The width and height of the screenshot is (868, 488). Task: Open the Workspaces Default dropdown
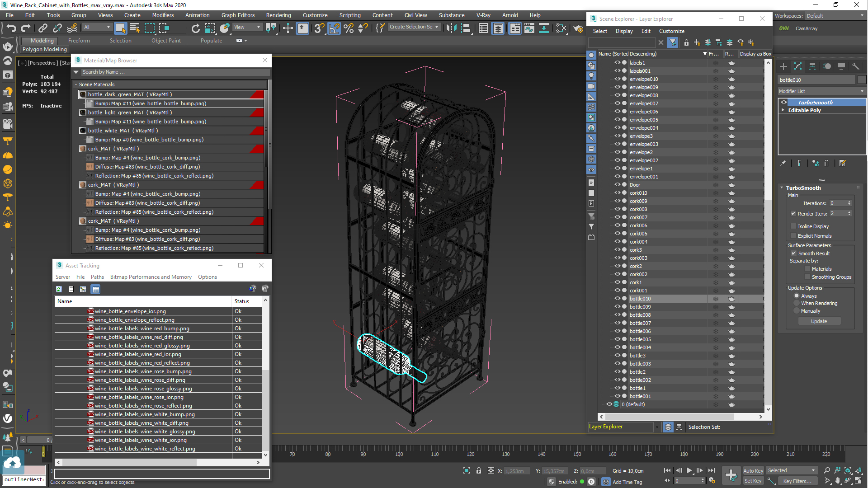click(x=835, y=16)
